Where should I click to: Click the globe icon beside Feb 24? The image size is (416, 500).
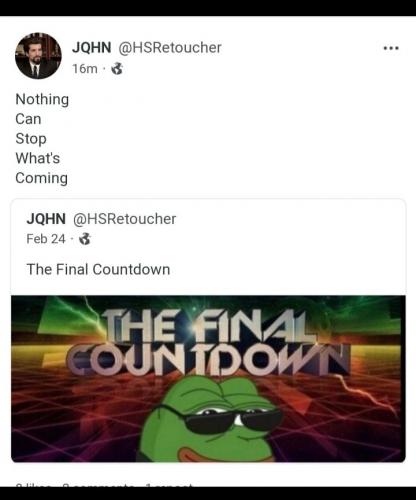tap(85, 239)
